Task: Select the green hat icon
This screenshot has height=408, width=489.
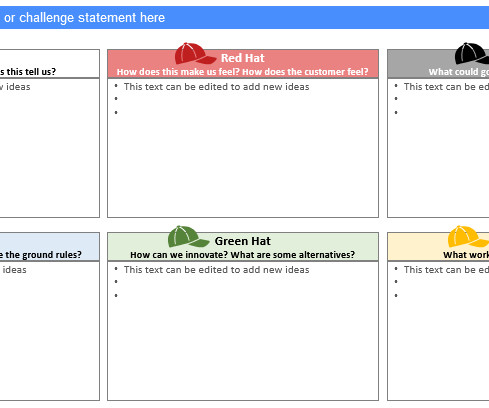Action: point(188,237)
